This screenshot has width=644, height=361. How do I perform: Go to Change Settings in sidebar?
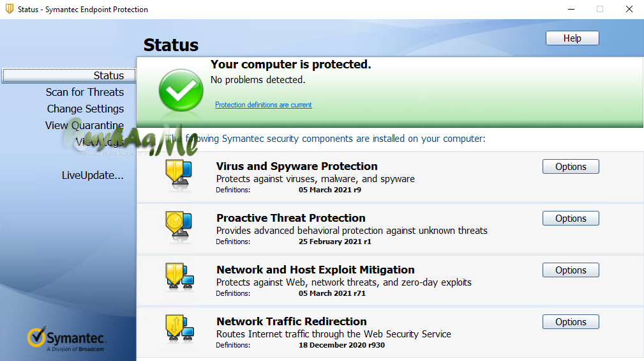(x=86, y=109)
